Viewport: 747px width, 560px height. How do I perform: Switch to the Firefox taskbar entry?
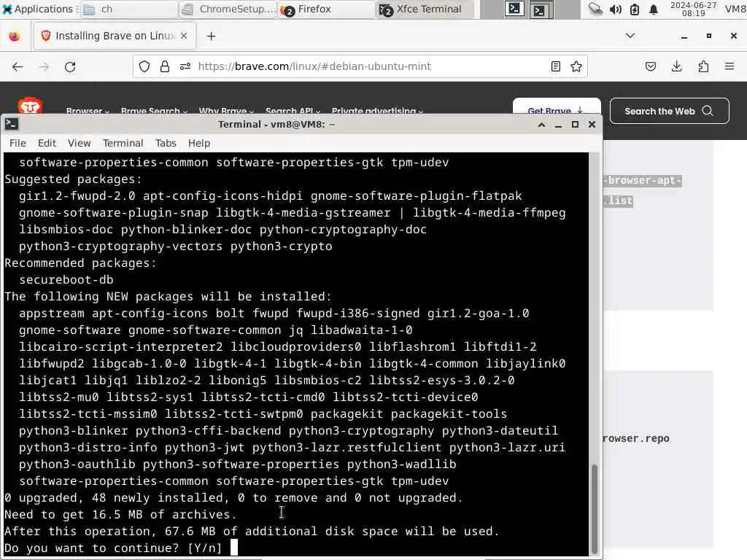point(327,9)
